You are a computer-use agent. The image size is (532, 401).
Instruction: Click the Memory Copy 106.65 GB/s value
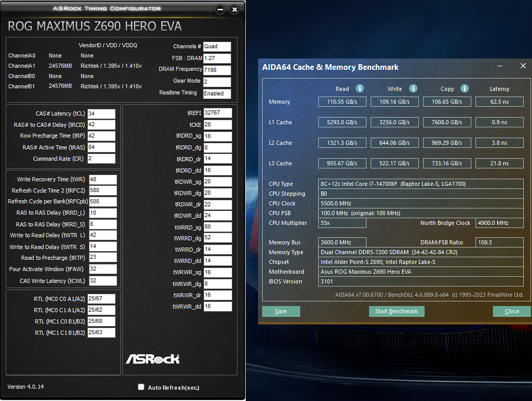[x=447, y=102]
